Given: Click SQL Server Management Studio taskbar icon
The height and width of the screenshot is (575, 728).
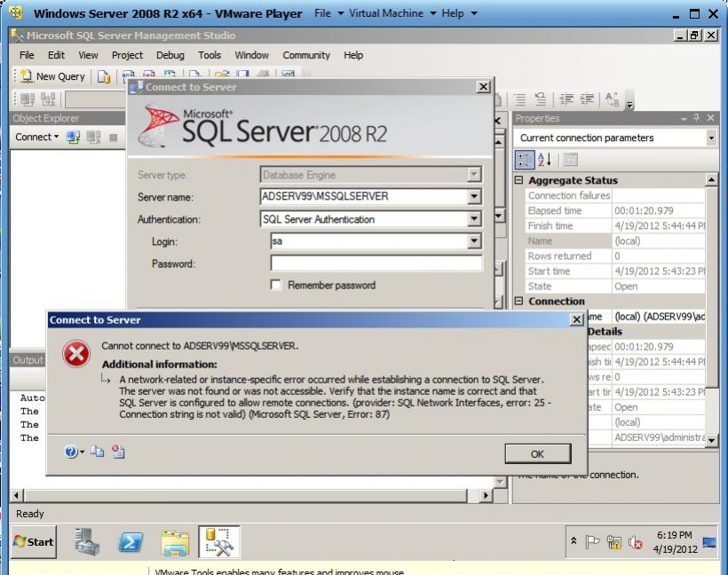Looking at the screenshot, I should (219, 541).
